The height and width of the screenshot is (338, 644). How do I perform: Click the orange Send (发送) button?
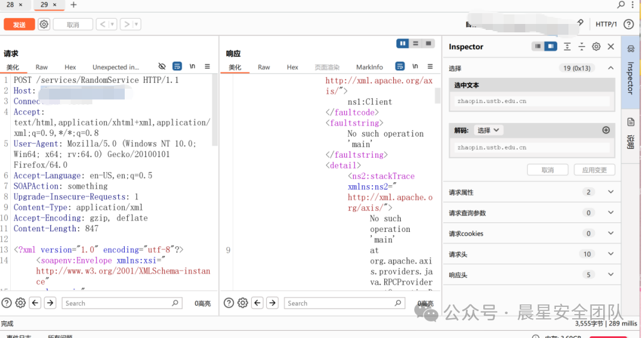(x=19, y=25)
